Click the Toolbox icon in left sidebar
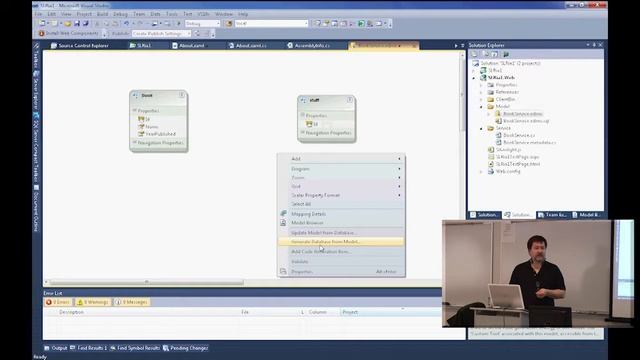640x360 pixels. (x=36, y=46)
